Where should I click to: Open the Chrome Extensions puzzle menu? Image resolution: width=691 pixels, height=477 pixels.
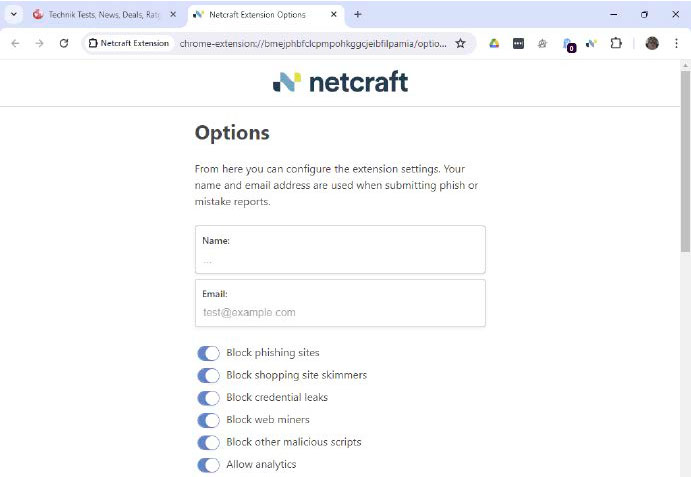click(x=616, y=43)
